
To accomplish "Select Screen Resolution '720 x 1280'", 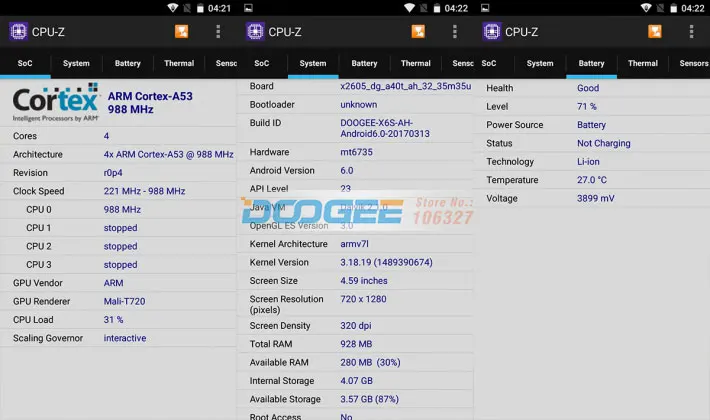I will (364, 299).
